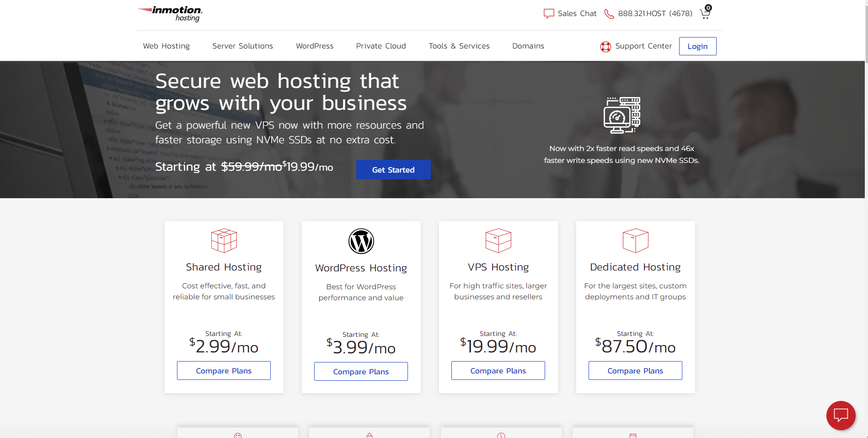The height and width of the screenshot is (438, 868).
Task: Open the Domains menu
Action: pos(528,46)
